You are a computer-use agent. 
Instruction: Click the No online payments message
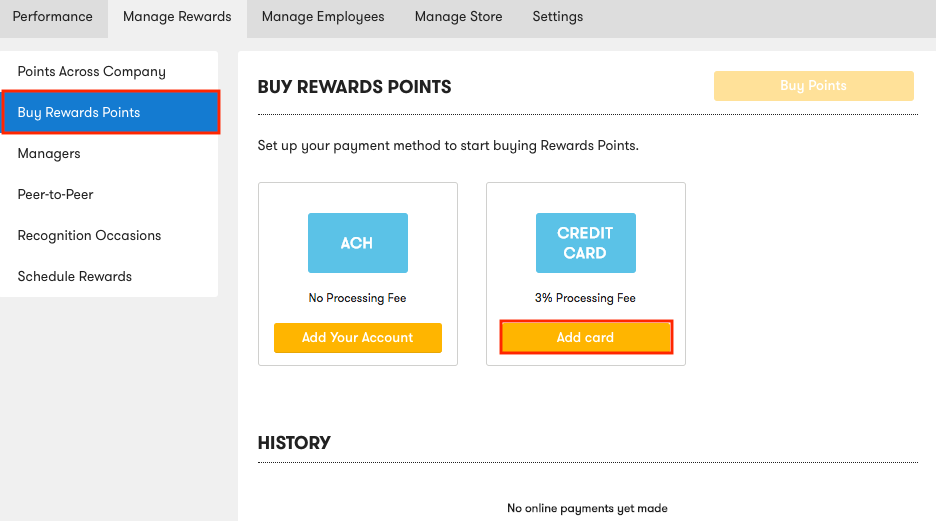[587, 508]
